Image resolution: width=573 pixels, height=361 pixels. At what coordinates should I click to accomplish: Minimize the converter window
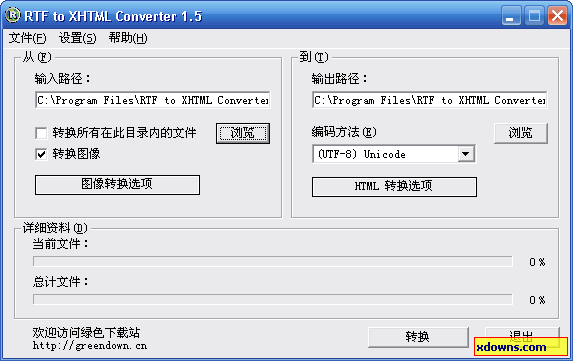click(511, 15)
